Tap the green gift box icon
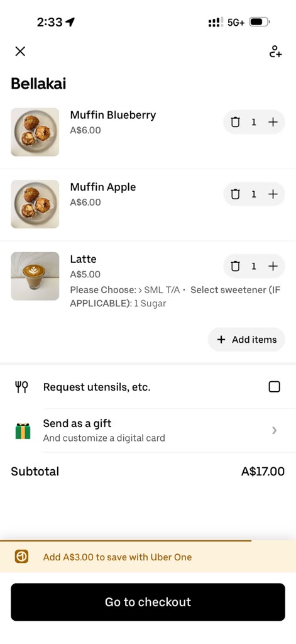The width and height of the screenshot is (296, 644). (23, 431)
